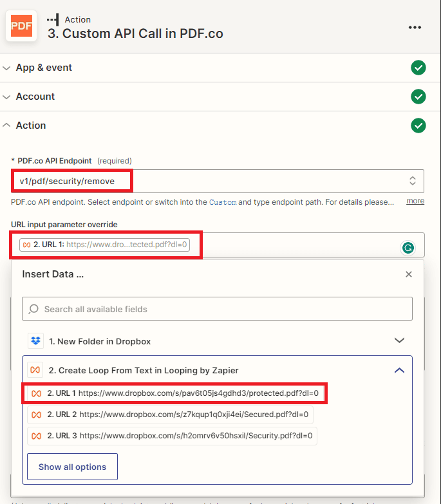Click the green checkmark beside Account

pos(418,97)
